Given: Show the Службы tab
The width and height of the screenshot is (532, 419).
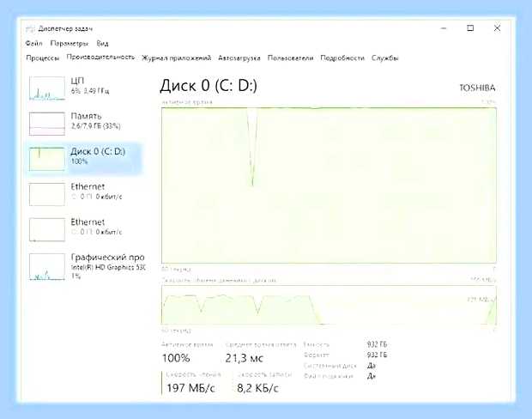Looking at the screenshot, I should point(384,58).
